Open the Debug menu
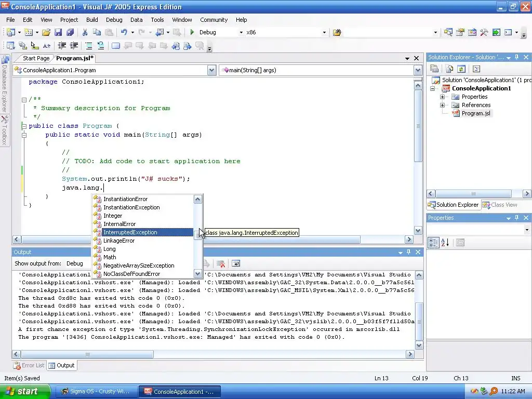This screenshot has height=399, width=532. click(x=114, y=20)
